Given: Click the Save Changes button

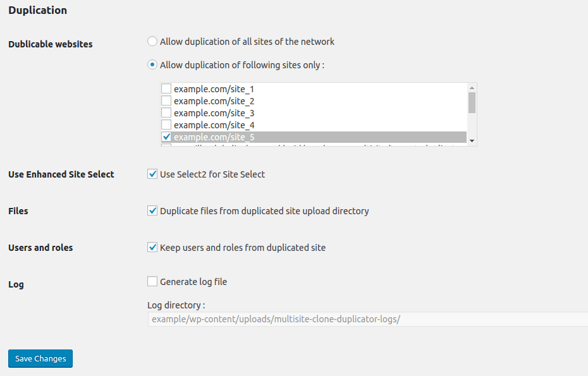Looking at the screenshot, I should click(40, 358).
